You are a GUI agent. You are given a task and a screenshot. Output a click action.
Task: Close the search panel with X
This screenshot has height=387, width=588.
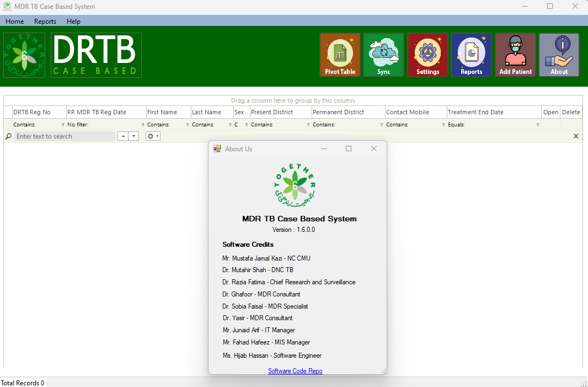576,136
